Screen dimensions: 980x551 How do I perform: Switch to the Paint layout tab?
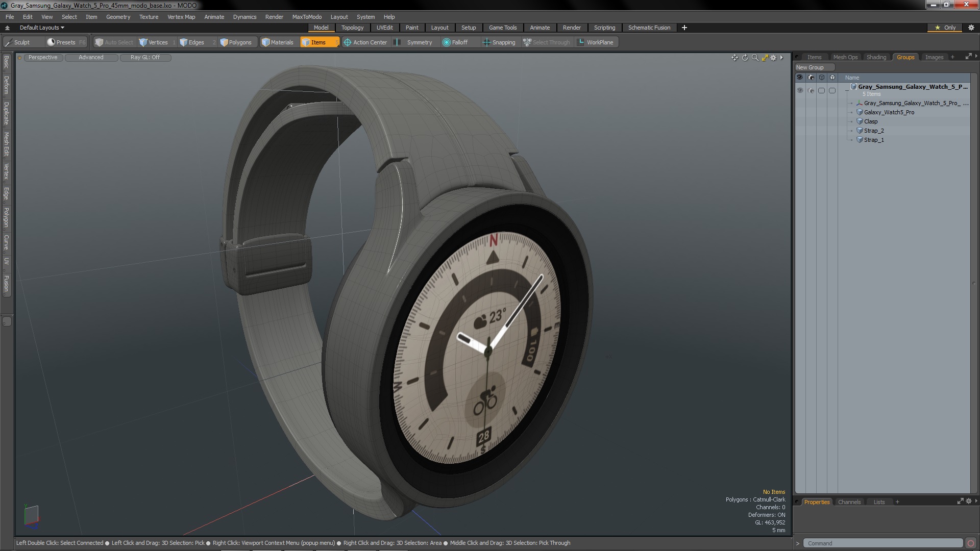412,28
